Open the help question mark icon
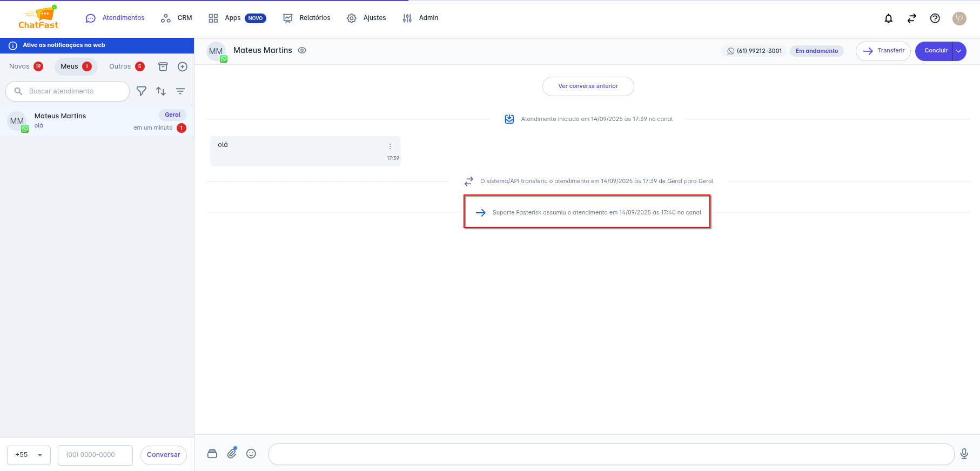 pyautogui.click(x=935, y=18)
